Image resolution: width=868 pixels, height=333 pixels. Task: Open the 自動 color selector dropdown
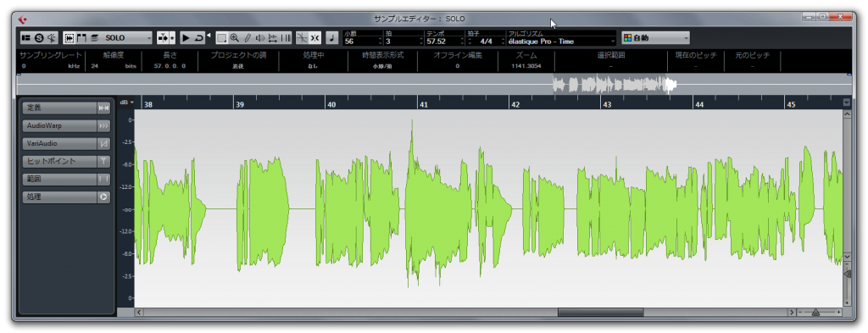pos(655,38)
